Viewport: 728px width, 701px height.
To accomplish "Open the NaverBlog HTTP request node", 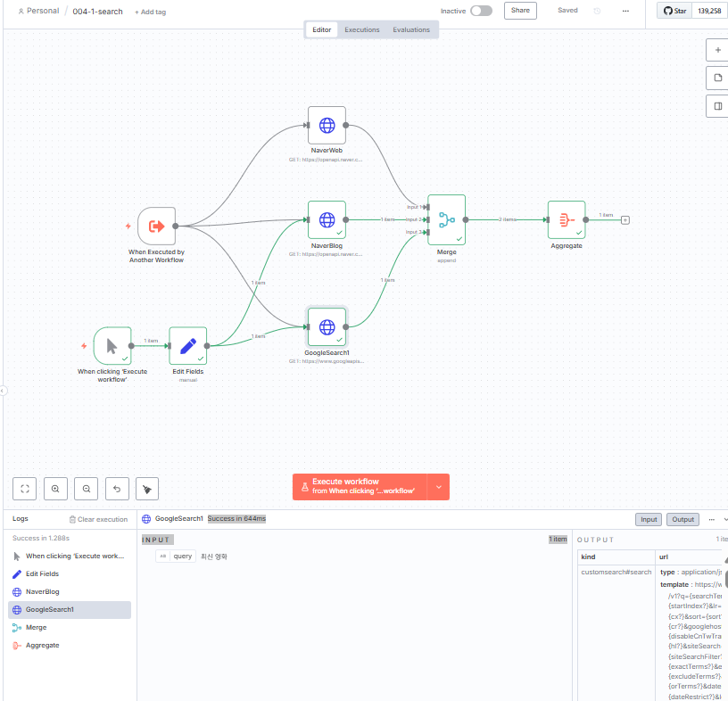I will 327,220.
